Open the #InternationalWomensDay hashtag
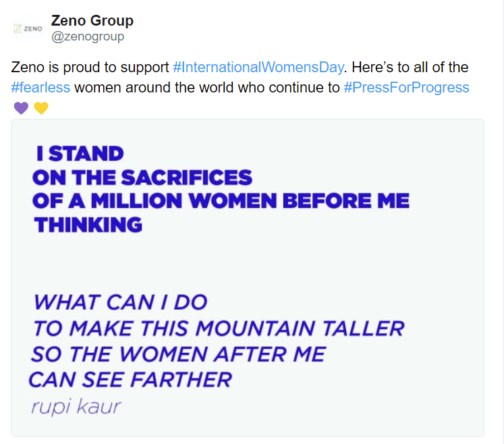This screenshot has width=504, height=444. pos(259,67)
